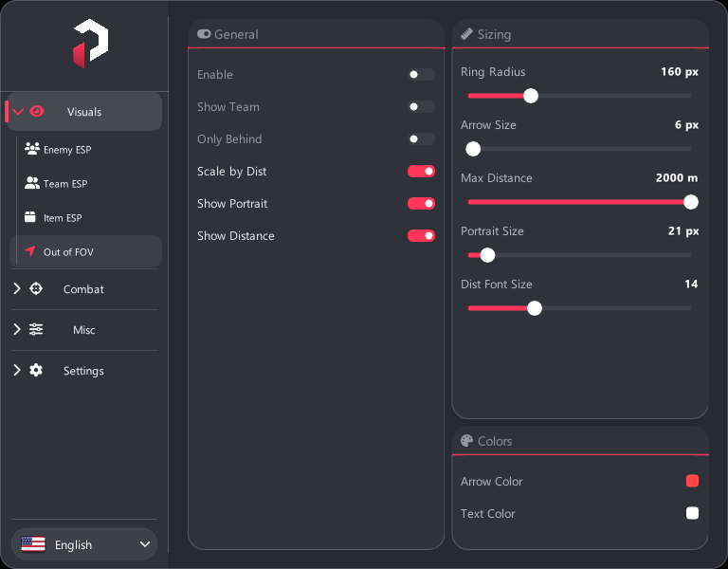Click the Show Team label
The height and width of the screenshot is (569, 728).
pos(228,107)
